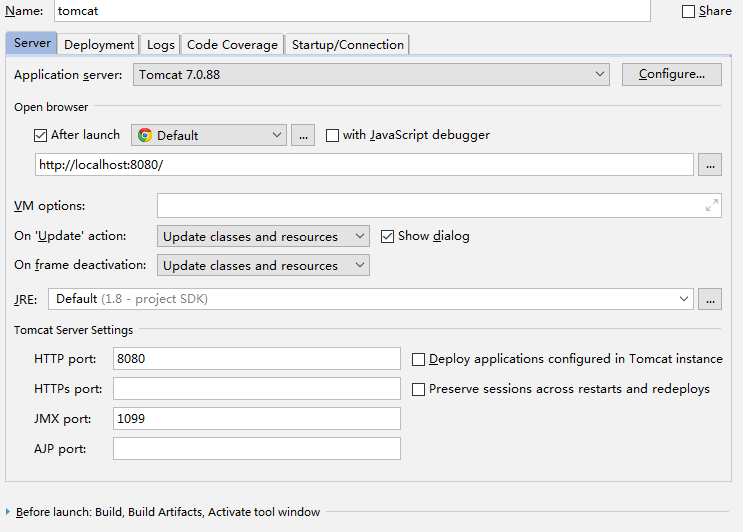The width and height of the screenshot is (743, 532).
Task: Open the On frame deactivation dropdown
Action: pos(263,265)
